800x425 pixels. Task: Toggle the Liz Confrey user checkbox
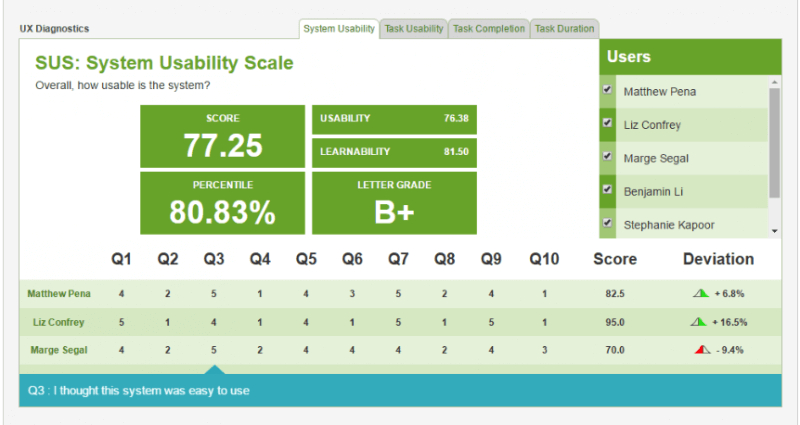click(607, 123)
